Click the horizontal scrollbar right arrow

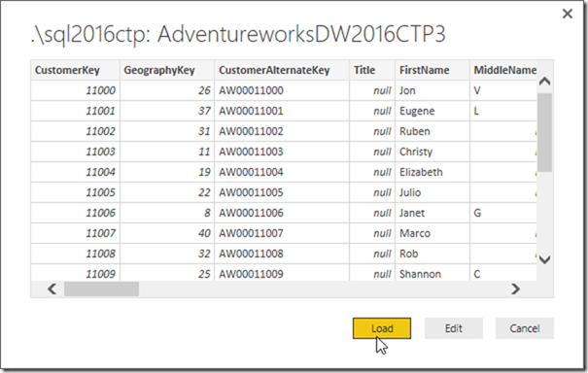click(515, 289)
